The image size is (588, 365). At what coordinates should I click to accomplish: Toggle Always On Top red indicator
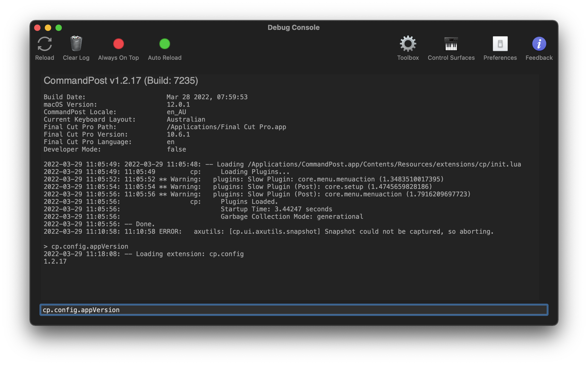tap(118, 44)
